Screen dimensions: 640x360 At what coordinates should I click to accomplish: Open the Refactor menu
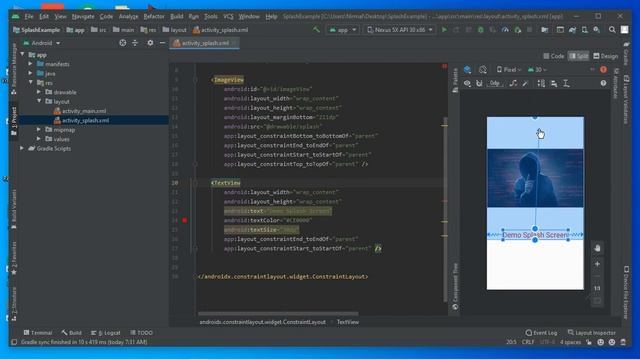pyautogui.click(x=154, y=17)
